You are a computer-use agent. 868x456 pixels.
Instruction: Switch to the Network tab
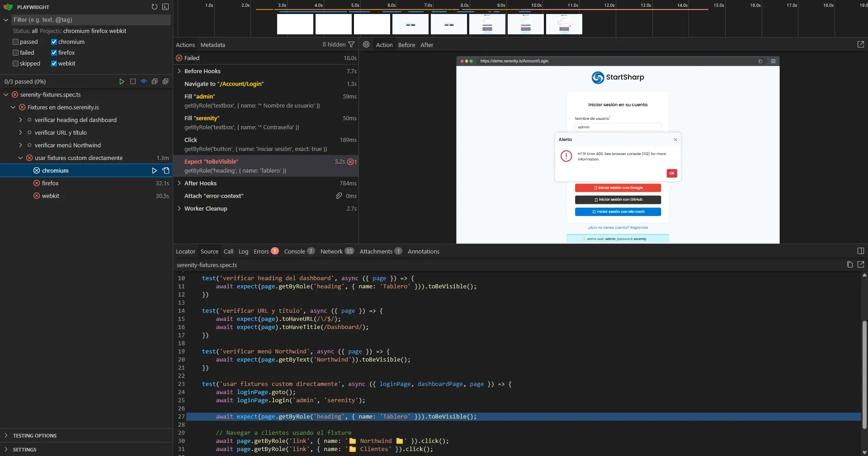tap(331, 251)
